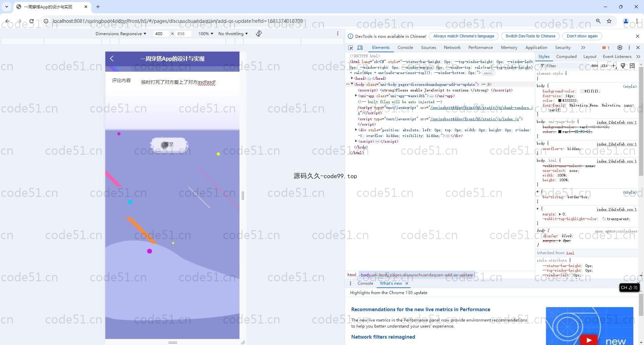Viewport: 644px width, 345px height.
Task: Click the issues counter badge showing 1
Action: point(606,48)
